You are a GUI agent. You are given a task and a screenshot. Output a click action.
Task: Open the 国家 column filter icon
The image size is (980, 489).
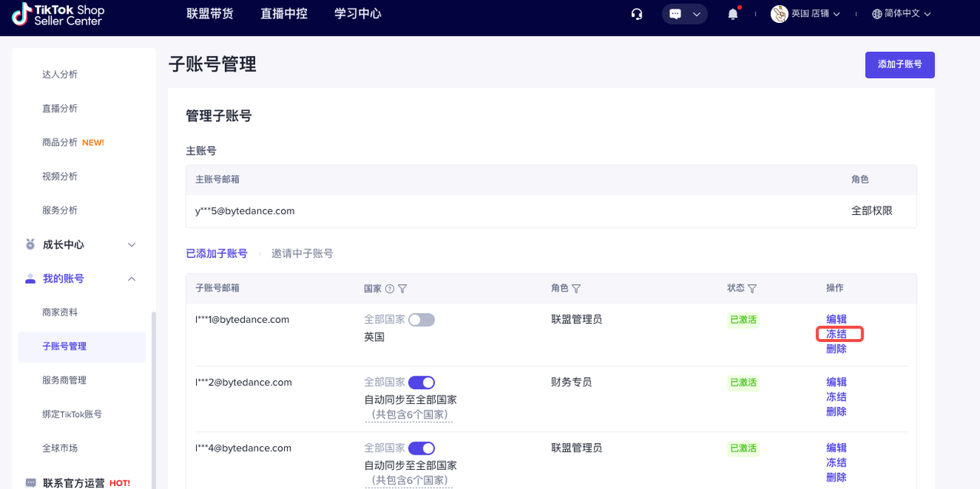(402, 289)
